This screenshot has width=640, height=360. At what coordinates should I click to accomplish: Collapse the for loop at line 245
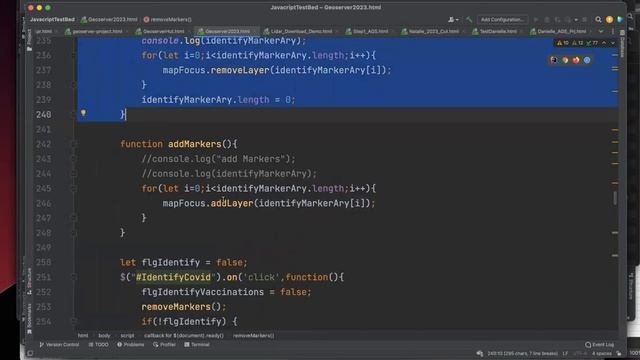coord(74,189)
